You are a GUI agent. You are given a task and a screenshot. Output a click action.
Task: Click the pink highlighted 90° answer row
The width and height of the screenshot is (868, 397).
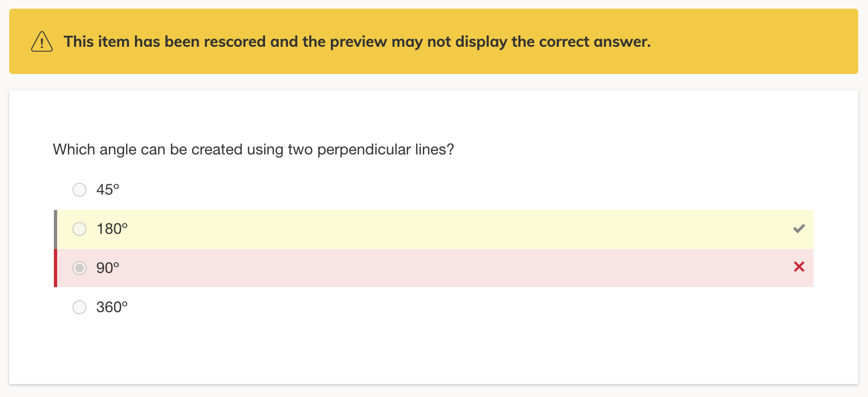435,268
